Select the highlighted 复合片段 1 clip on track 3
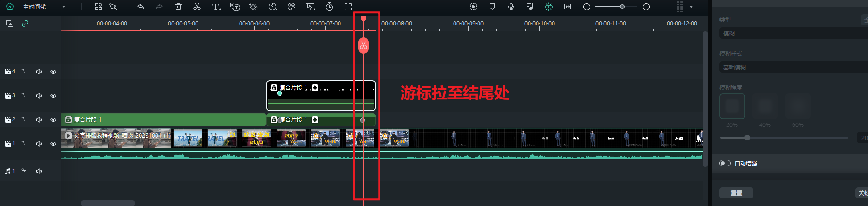 coord(321,96)
